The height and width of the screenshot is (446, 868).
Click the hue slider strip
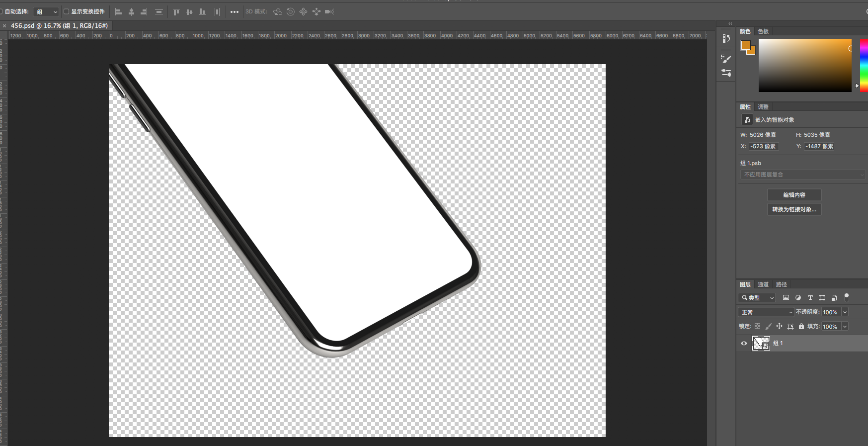[x=864, y=65]
